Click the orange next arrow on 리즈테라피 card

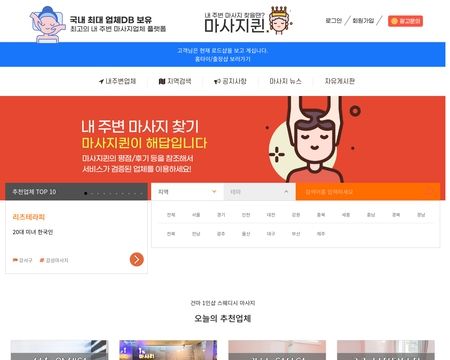[x=137, y=259]
